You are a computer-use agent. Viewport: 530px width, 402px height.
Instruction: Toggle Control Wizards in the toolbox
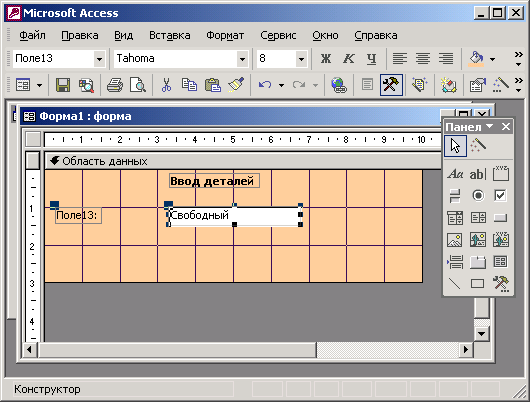pyautogui.click(x=478, y=145)
